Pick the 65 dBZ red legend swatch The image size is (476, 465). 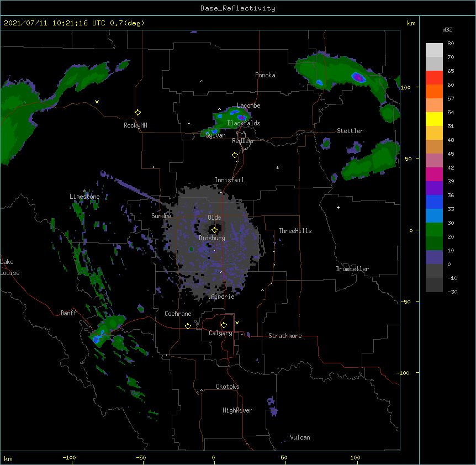434,77
